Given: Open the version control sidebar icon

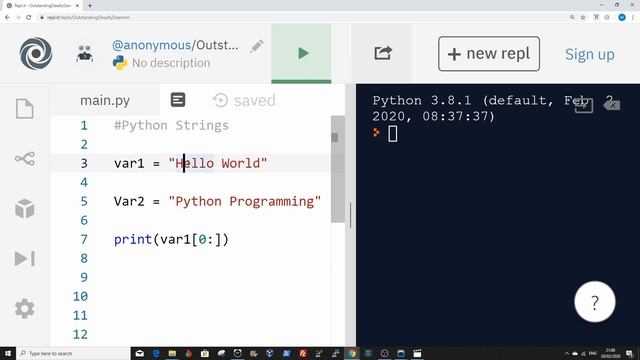Looking at the screenshot, I should tap(24, 158).
